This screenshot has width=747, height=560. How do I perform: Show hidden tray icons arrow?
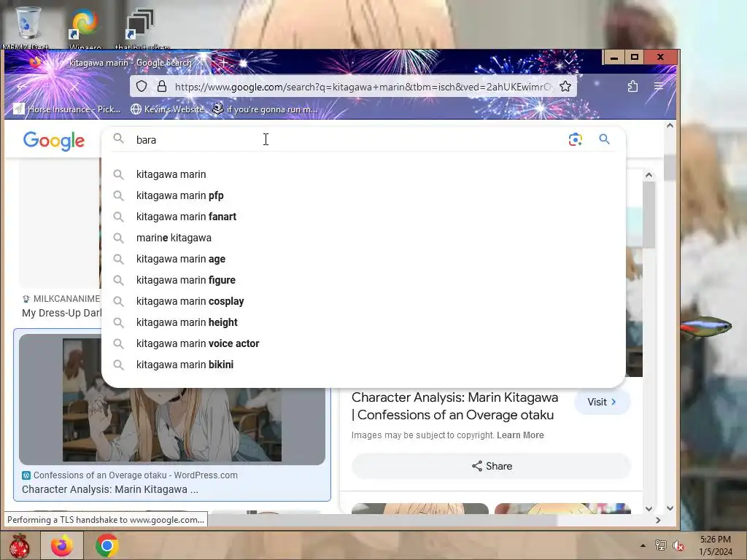[643, 545]
